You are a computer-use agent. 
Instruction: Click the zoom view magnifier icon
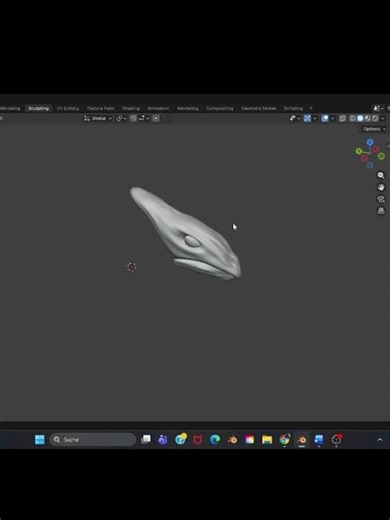click(x=381, y=175)
